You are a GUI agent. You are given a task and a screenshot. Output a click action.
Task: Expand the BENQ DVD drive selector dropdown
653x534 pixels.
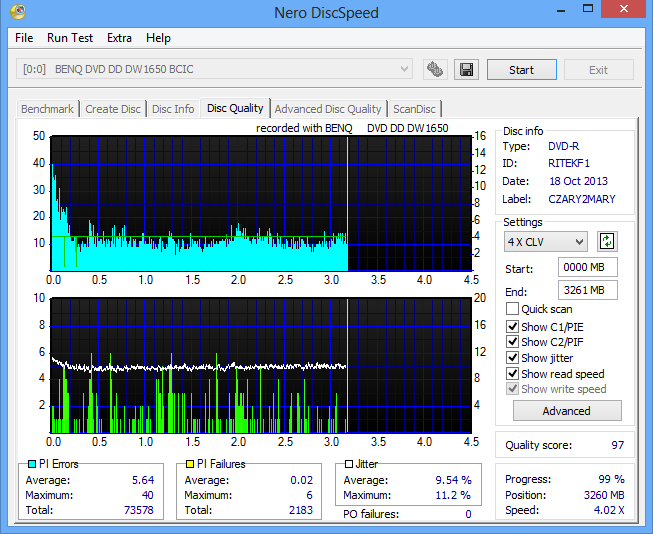pos(214,69)
